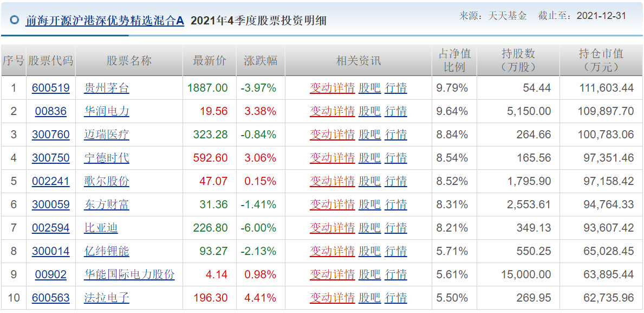Open 行情 for 法拉电子
Viewport: 644px width, 313px height.
coord(396,297)
